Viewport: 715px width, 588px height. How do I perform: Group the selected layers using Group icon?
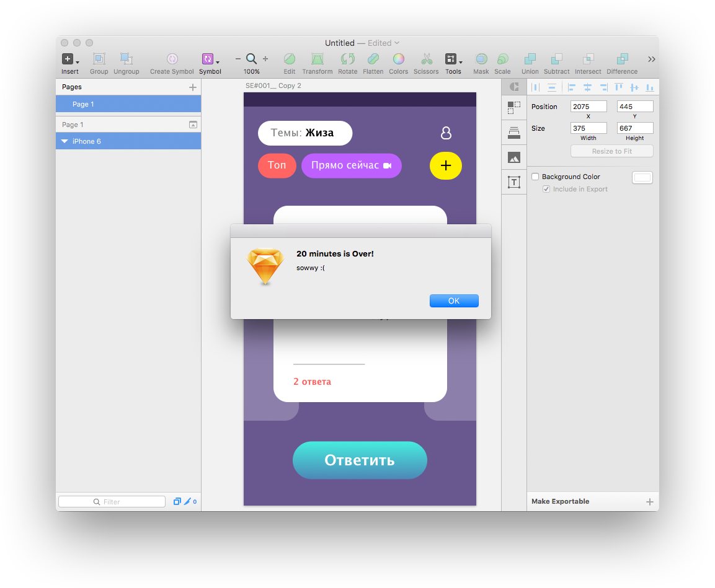click(x=99, y=59)
